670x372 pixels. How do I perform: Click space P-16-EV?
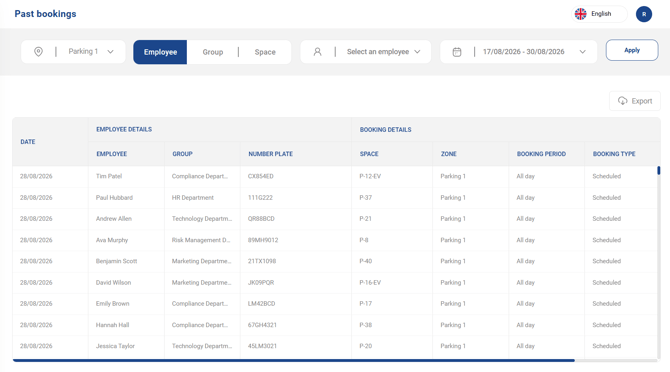click(x=370, y=282)
